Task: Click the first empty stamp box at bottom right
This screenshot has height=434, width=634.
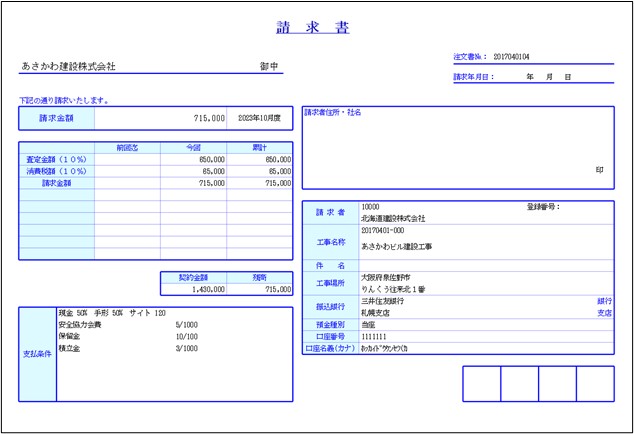Action: click(x=481, y=384)
